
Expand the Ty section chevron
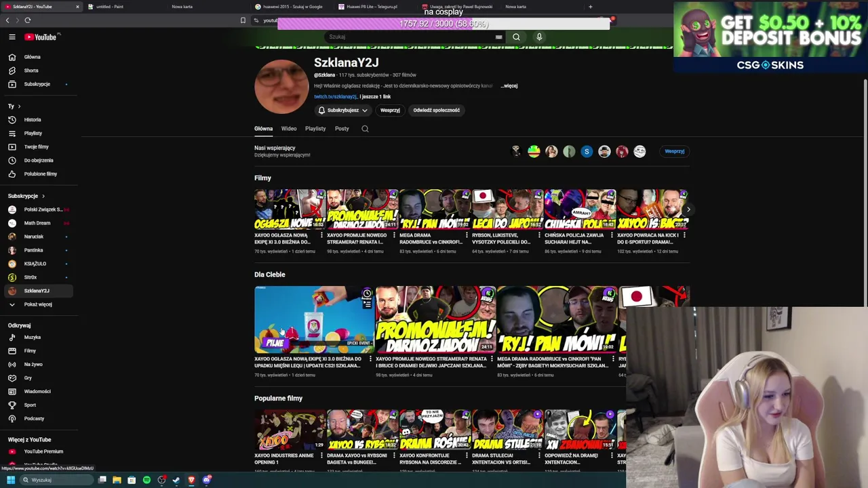[x=19, y=106]
